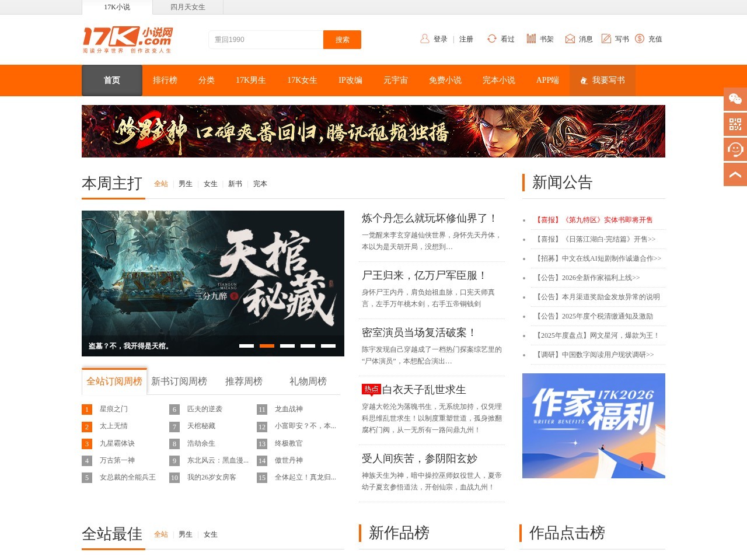
Task: Open ranked book 星痕之门
Action: tap(114, 409)
